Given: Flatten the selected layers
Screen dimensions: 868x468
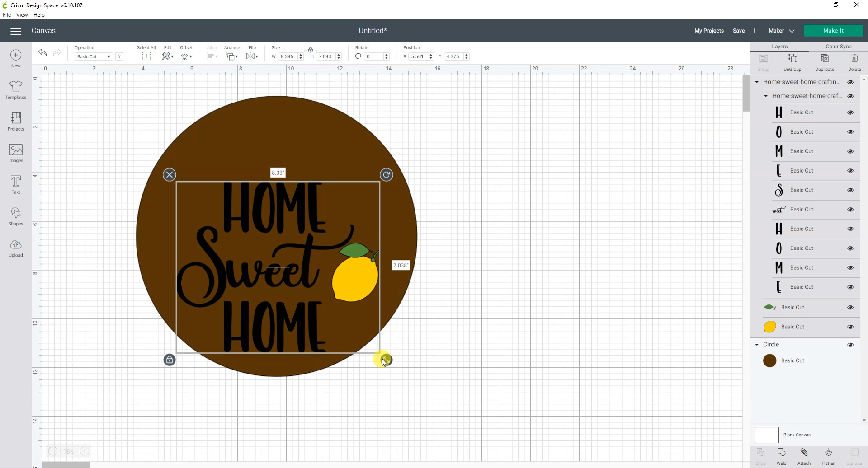Looking at the screenshot, I should pos(828,457).
